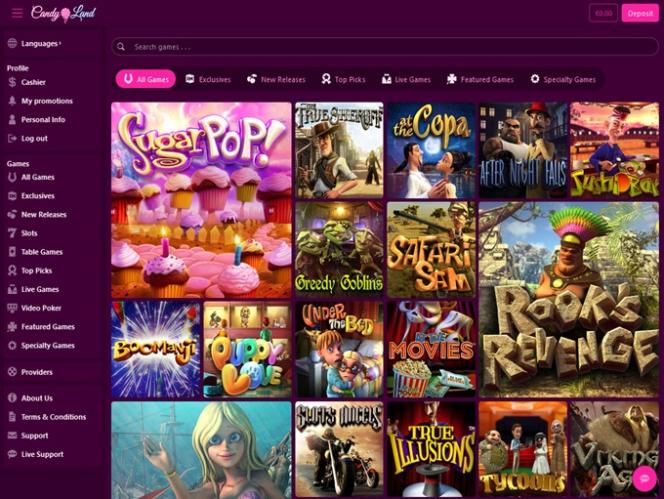The width and height of the screenshot is (664, 499).
Task: Click the search magnifier icon
Action: [122, 46]
